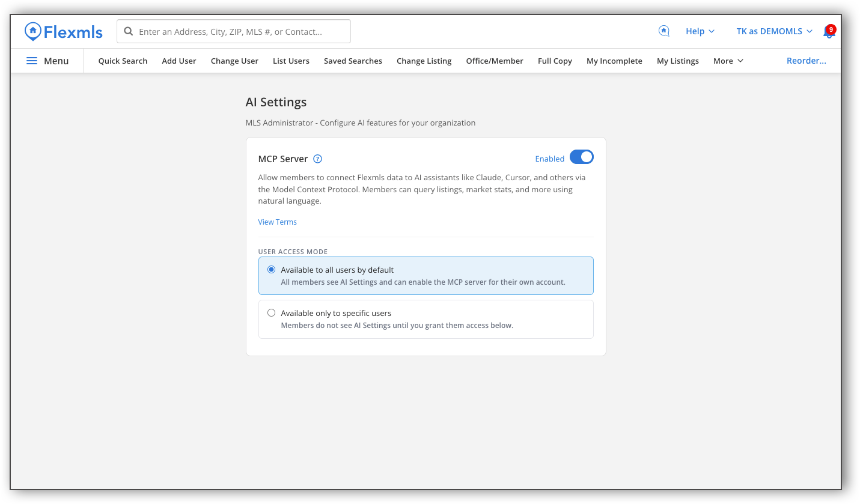Open Office/Member

(495, 61)
